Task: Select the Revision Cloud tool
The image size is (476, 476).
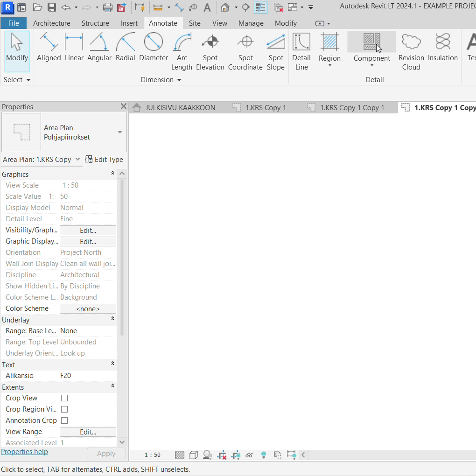Action: point(411,51)
